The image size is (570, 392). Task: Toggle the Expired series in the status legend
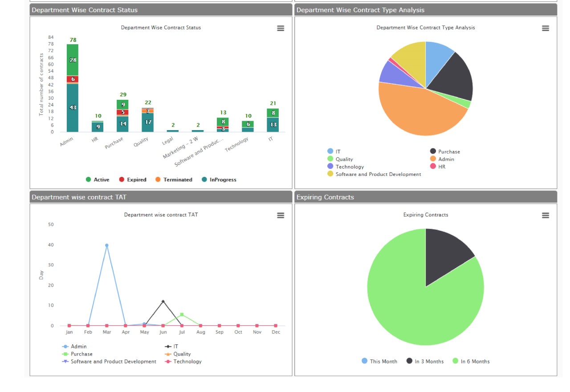[133, 180]
